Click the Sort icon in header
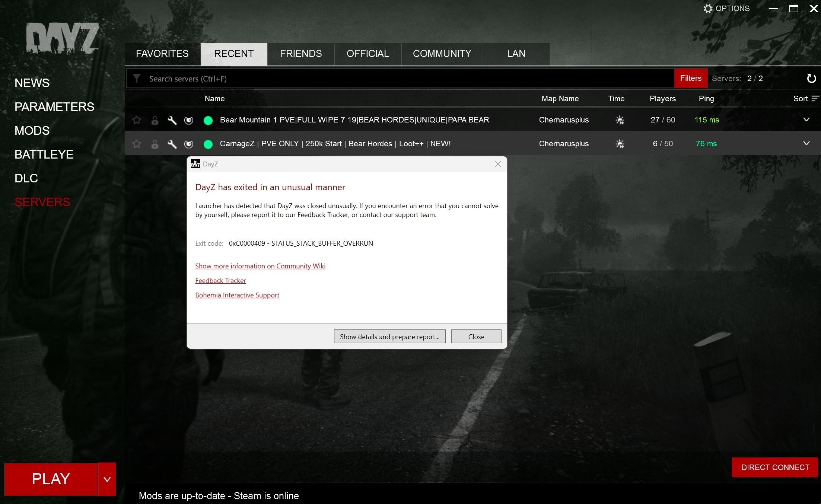The width and height of the screenshot is (821, 504). point(815,99)
